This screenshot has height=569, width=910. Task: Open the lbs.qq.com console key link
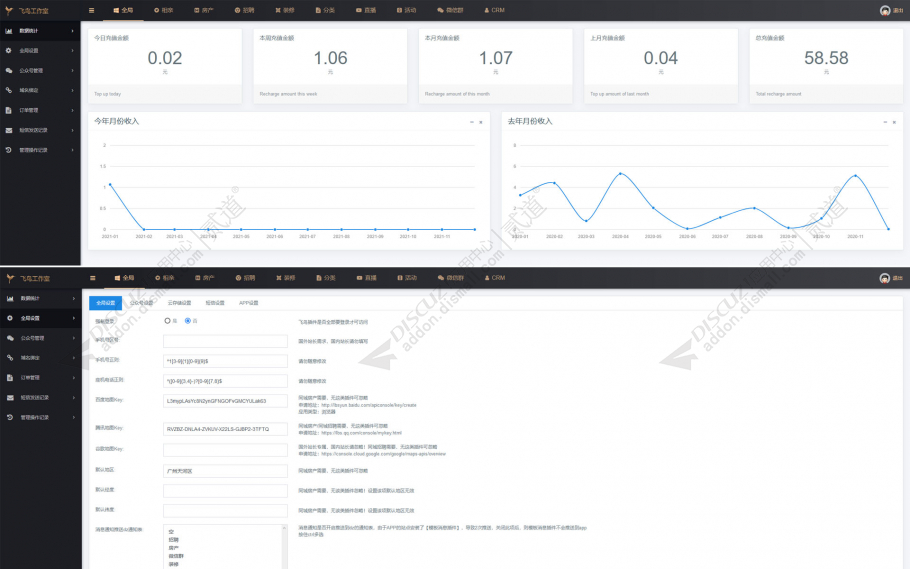click(361, 433)
